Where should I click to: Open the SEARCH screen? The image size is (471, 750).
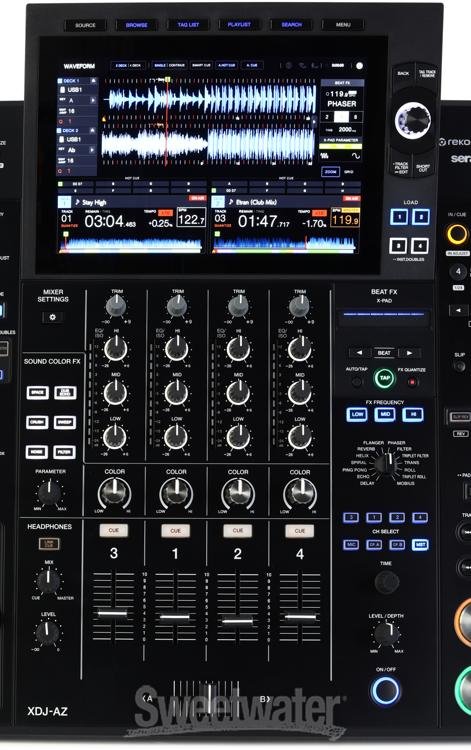pyautogui.click(x=291, y=25)
